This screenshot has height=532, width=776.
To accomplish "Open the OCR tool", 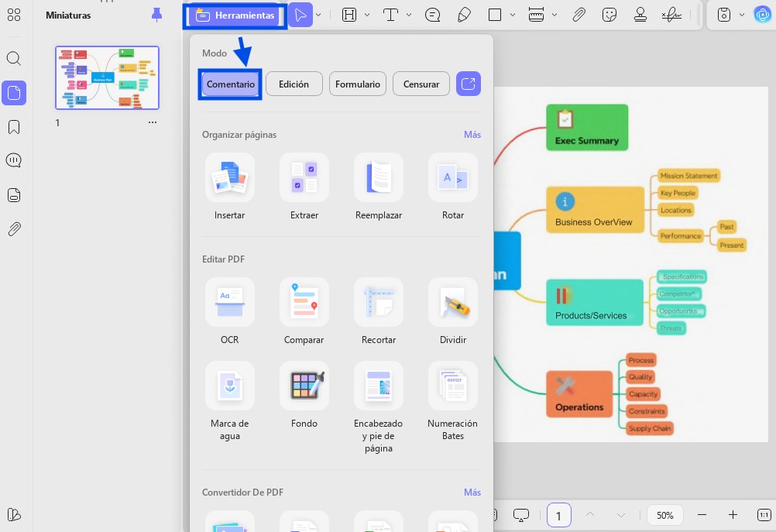I will [230, 302].
